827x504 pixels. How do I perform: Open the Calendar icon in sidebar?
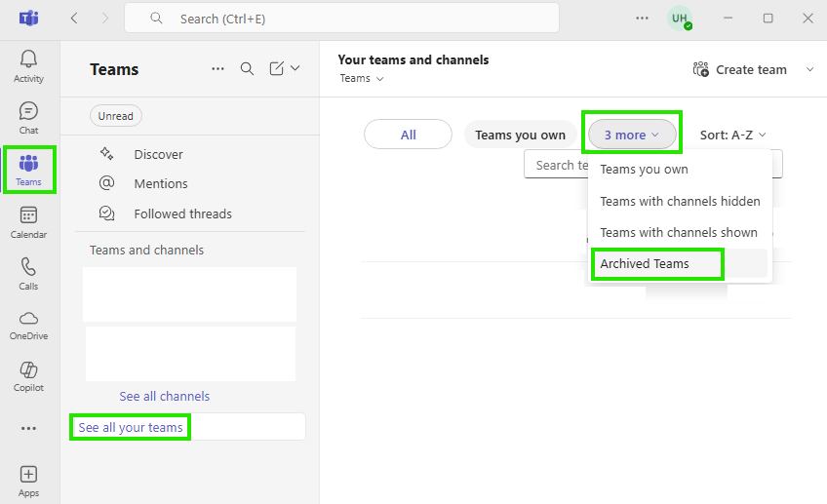pos(28,215)
